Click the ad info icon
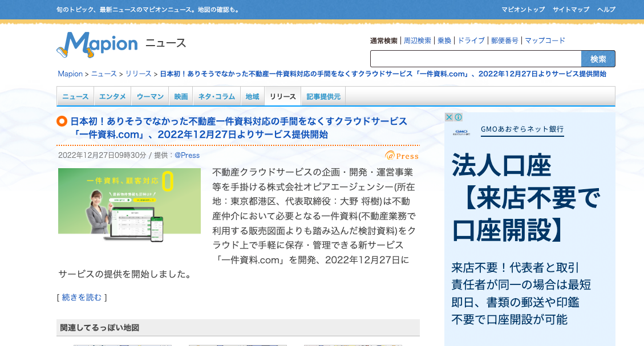The width and height of the screenshot is (644, 346). (x=458, y=117)
